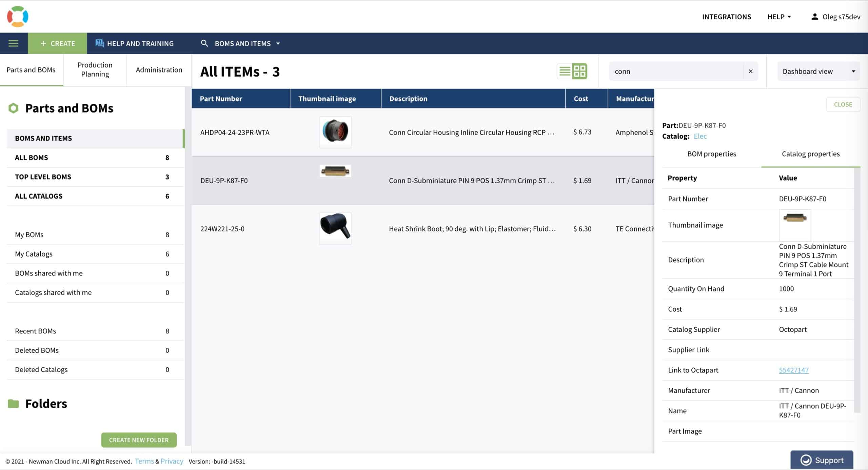
Task: Expand the BOMS AND ITEMS search dropdown
Action: [x=278, y=43]
